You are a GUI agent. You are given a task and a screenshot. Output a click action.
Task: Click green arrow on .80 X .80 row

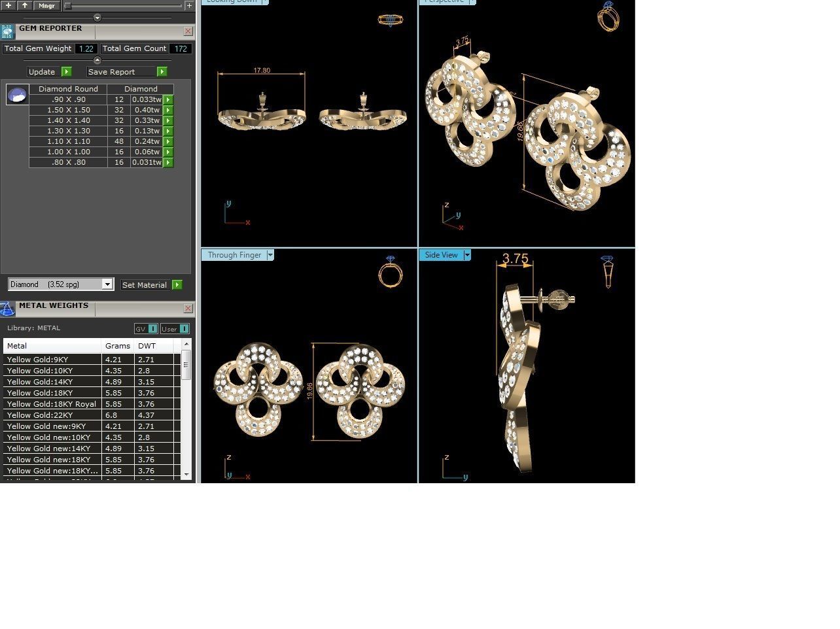[x=168, y=162]
